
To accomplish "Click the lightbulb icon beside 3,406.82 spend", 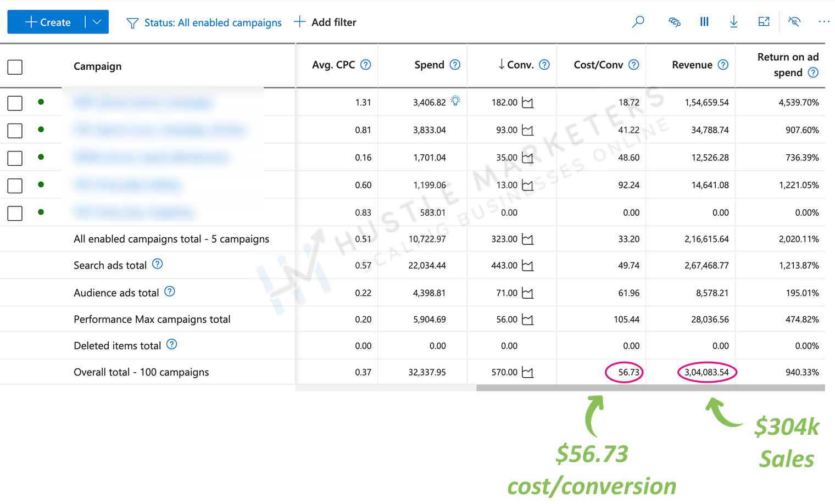I will point(455,101).
